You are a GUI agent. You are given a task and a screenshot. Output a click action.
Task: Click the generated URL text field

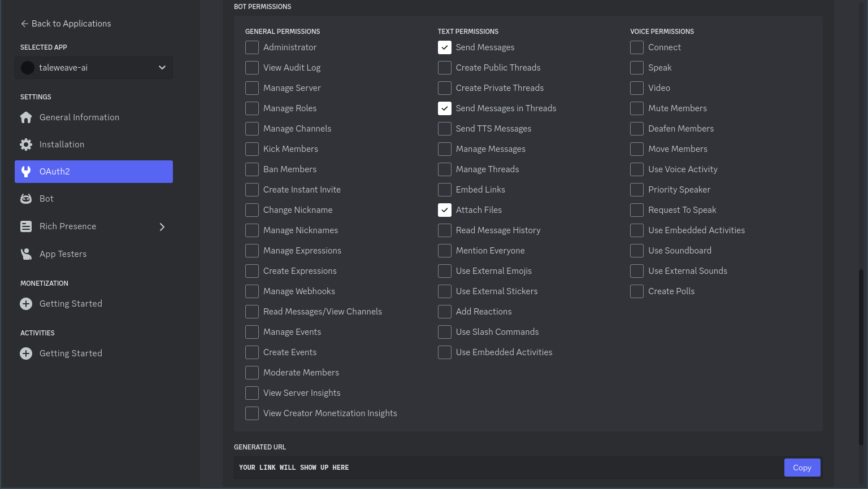[x=509, y=468]
